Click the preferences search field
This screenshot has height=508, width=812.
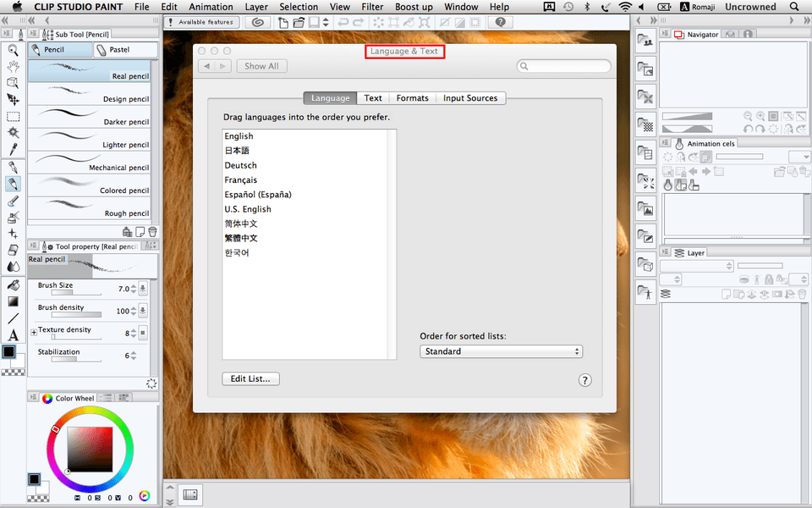pyautogui.click(x=564, y=66)
